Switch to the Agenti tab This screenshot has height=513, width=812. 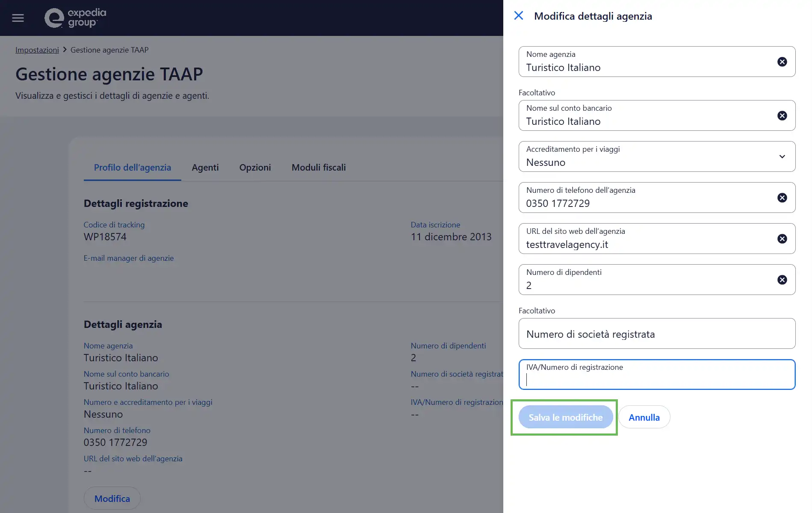(x=205, y=168)
